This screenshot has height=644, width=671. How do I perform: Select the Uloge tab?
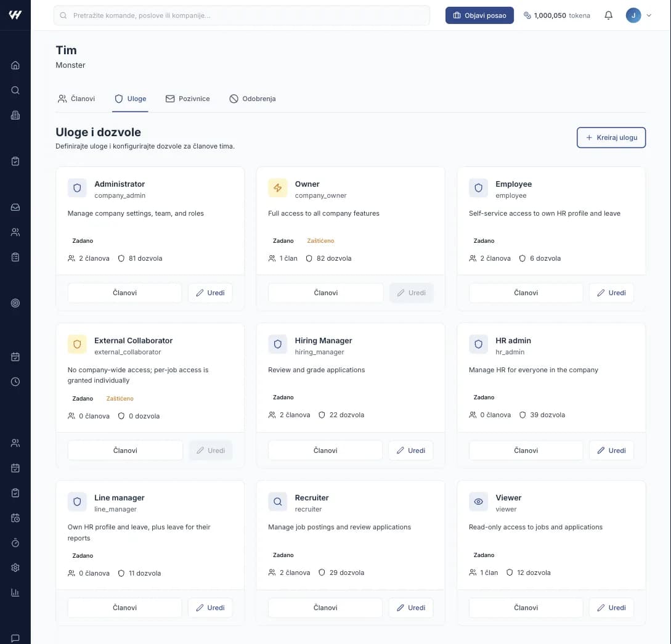click(x=130, y=99)
